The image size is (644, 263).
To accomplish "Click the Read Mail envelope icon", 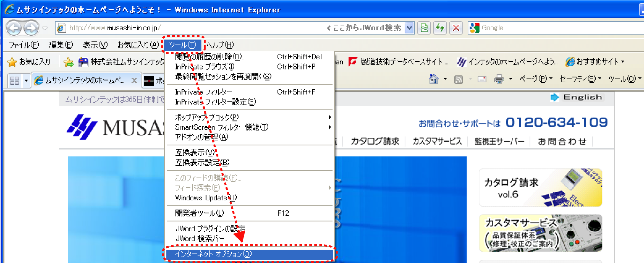I will coord(482,79).
